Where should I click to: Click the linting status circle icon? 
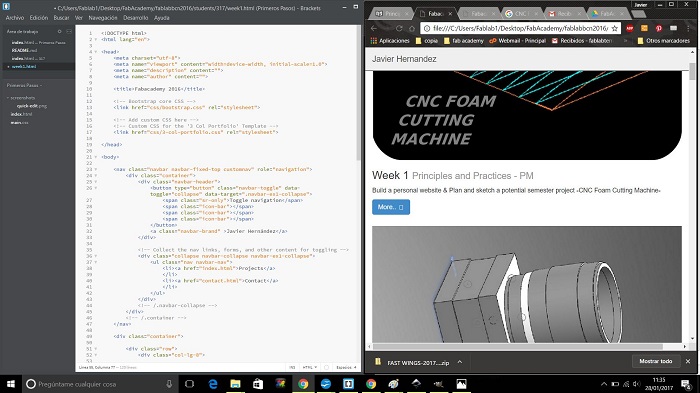[326, 368]
